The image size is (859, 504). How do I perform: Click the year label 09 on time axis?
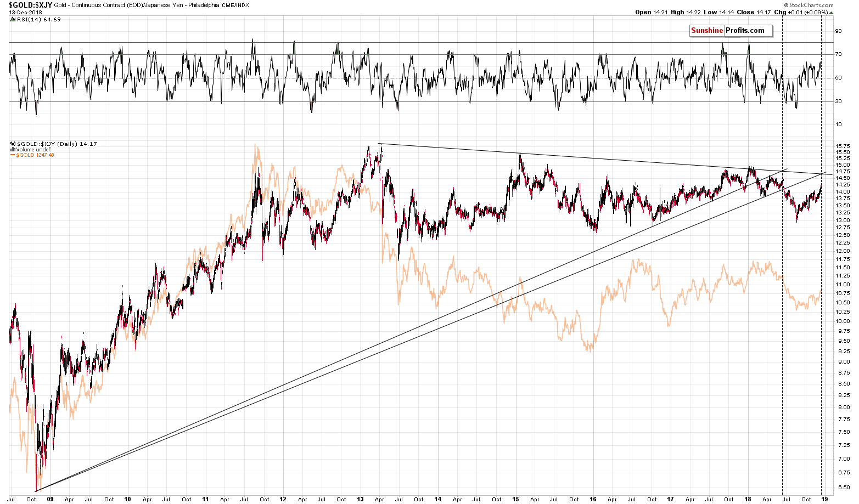pos(50,499)
